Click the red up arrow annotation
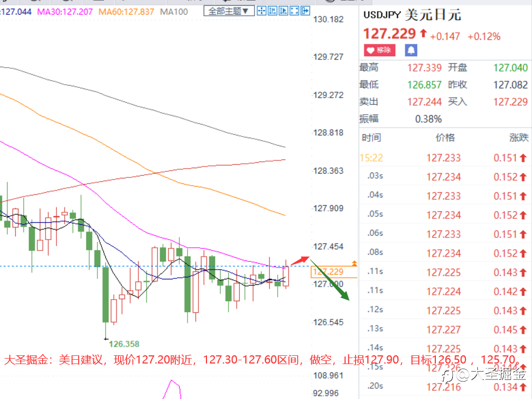Screen dimensions: 532x399 pos(300,260)
